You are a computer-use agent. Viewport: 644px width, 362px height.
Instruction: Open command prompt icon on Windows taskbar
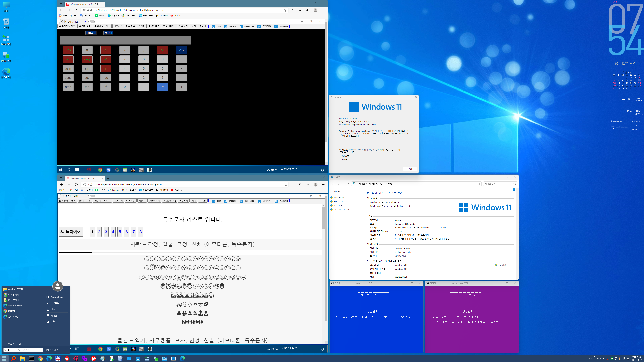(31, 358)
